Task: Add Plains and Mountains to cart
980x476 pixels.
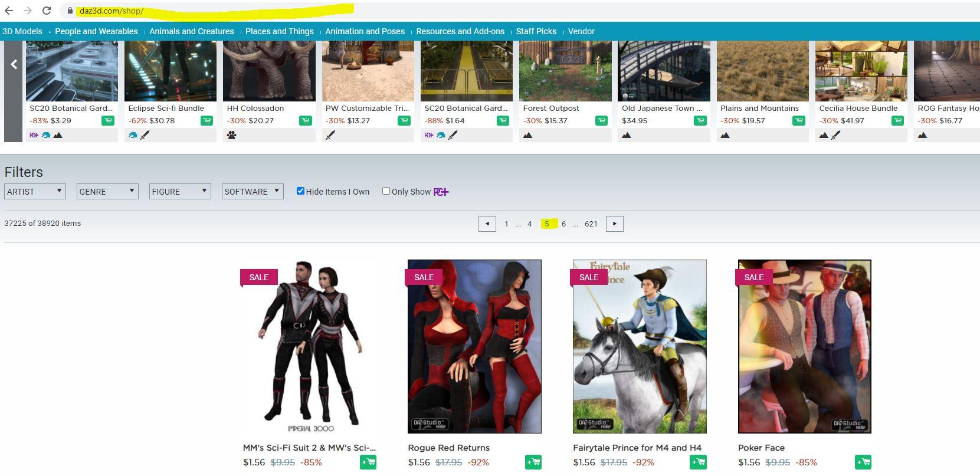Action: click(x=799, y=121)
